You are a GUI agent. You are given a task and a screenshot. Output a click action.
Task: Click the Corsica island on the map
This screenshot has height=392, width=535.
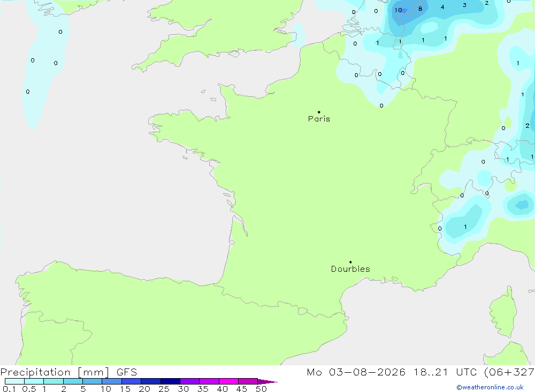503,312
